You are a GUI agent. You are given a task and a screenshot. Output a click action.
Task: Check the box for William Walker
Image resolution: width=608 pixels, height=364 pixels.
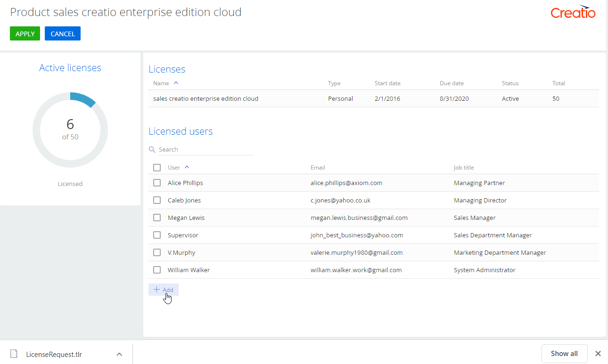coord(157,270)
